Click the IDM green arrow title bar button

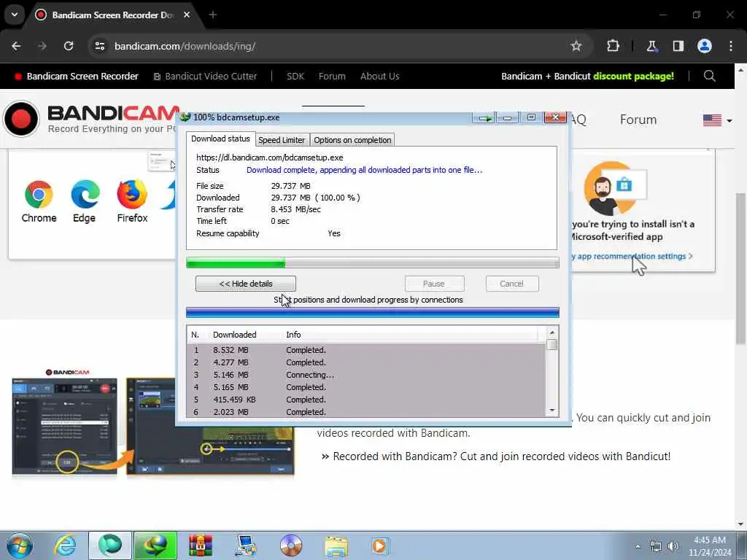point(484,118)
